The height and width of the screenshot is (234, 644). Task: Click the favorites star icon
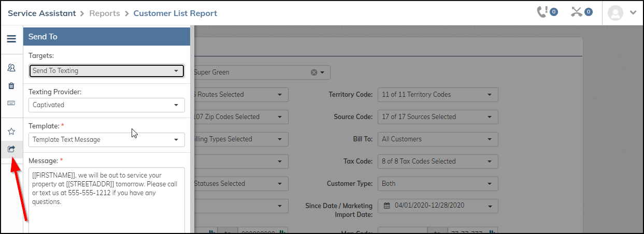pos(11,131)
